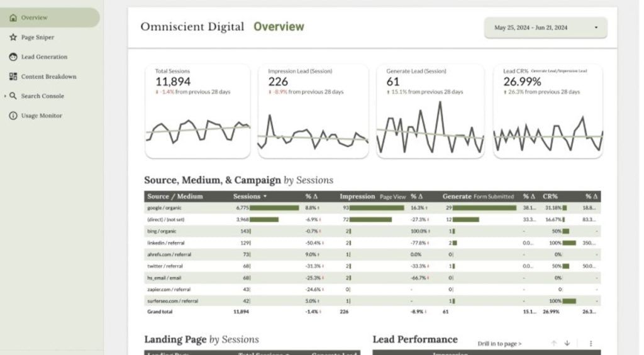Go to Lead Generation page
The width and height of the screenshot is (644, 355).
[x=44, y=57]
